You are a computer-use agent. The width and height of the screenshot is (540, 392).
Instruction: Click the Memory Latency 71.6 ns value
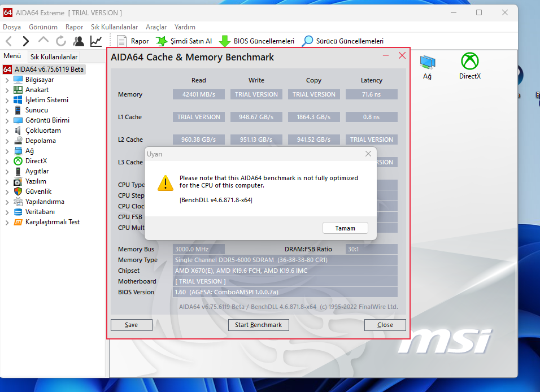371,94
